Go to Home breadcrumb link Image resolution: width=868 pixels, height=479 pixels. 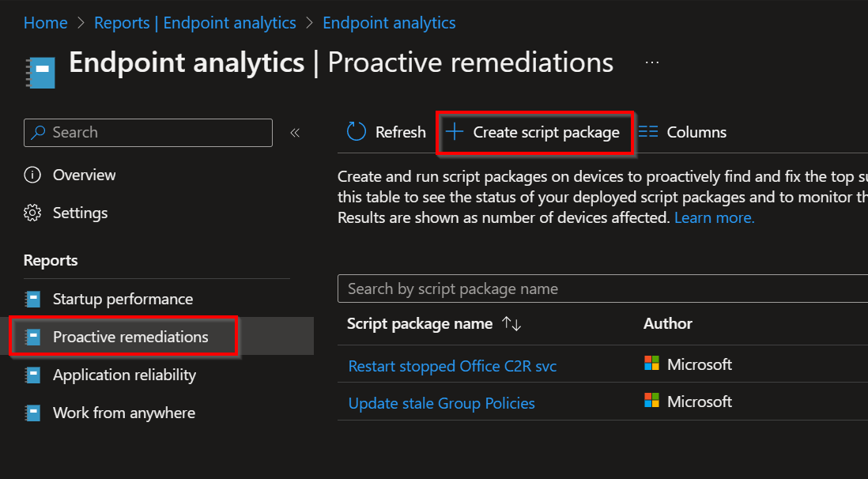click(x=45, y=23)
